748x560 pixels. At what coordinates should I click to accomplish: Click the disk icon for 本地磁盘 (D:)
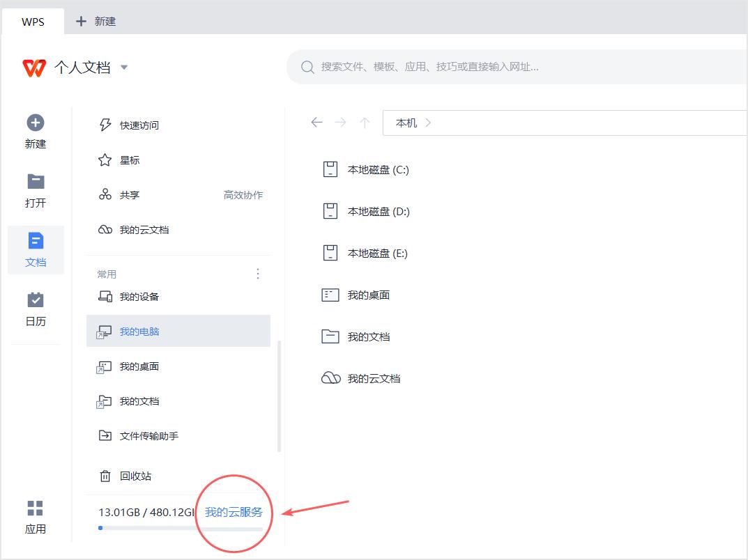click(330, 211)
